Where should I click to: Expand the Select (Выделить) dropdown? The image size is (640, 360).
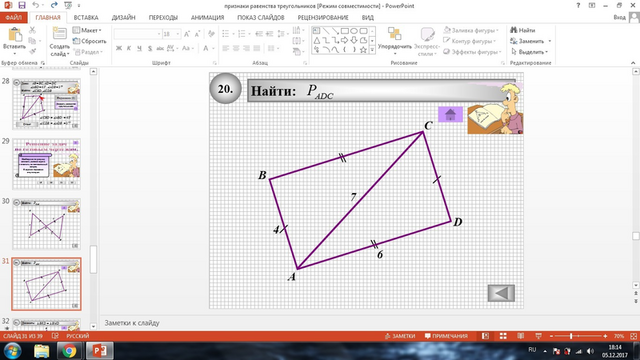529,52
